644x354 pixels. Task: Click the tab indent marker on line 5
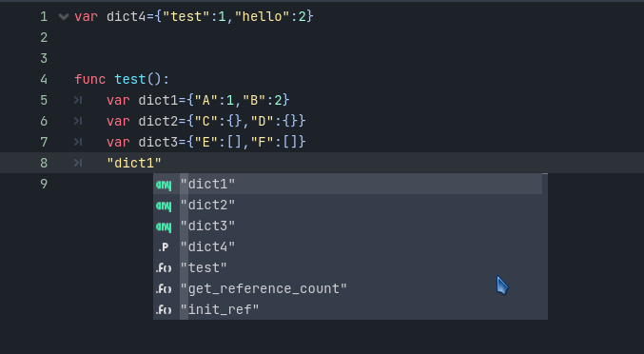78,100
